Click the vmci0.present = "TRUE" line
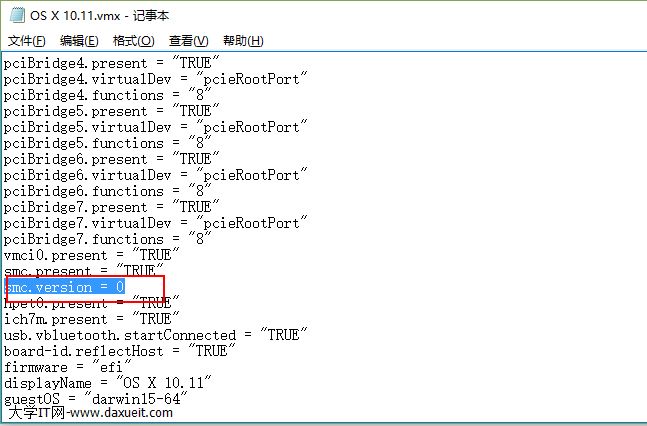Viewport: 647px width, 426px height. coord(92,255)
